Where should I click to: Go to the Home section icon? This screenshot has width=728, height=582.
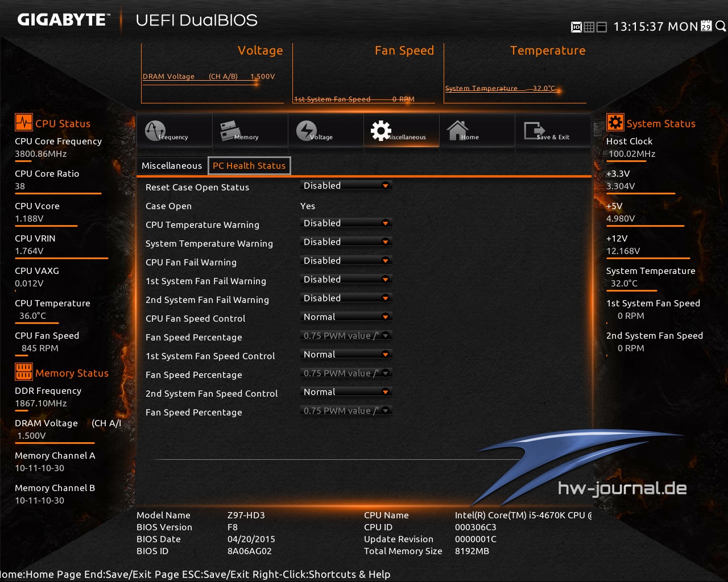477,131
